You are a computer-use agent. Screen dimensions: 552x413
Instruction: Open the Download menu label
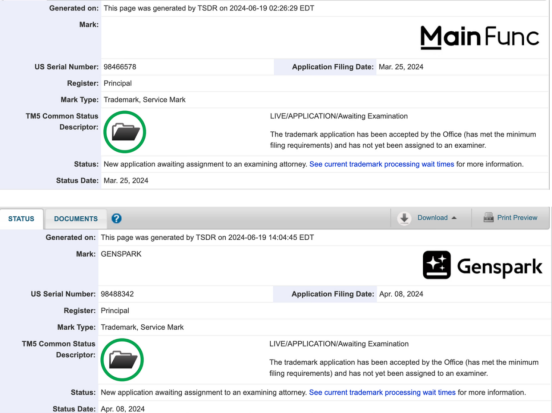pyautogui.click(x=432, y=218)
